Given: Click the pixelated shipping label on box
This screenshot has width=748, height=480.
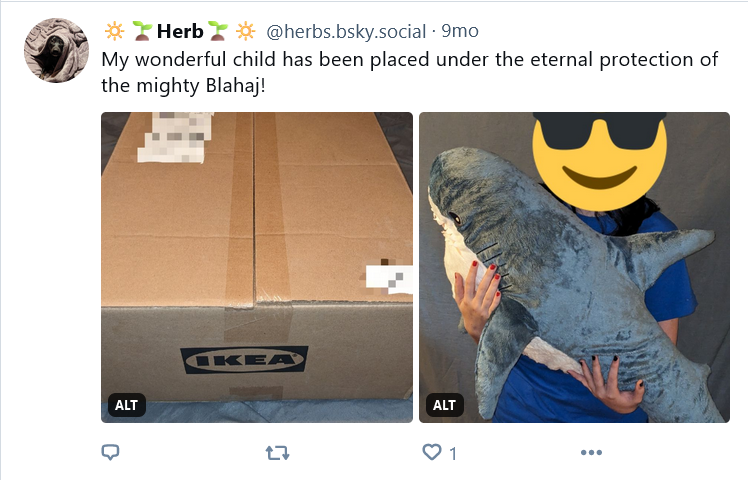Looking at the screenshot, I should (x=176, y=138).
